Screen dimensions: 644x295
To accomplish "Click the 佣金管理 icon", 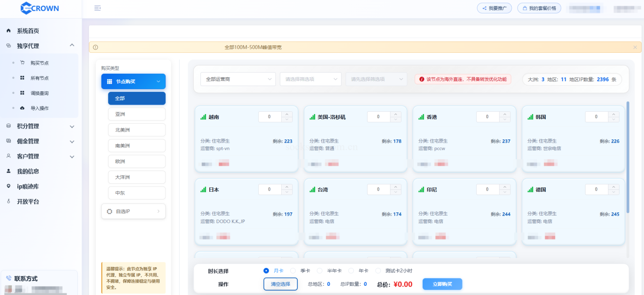I will [8, 141].
